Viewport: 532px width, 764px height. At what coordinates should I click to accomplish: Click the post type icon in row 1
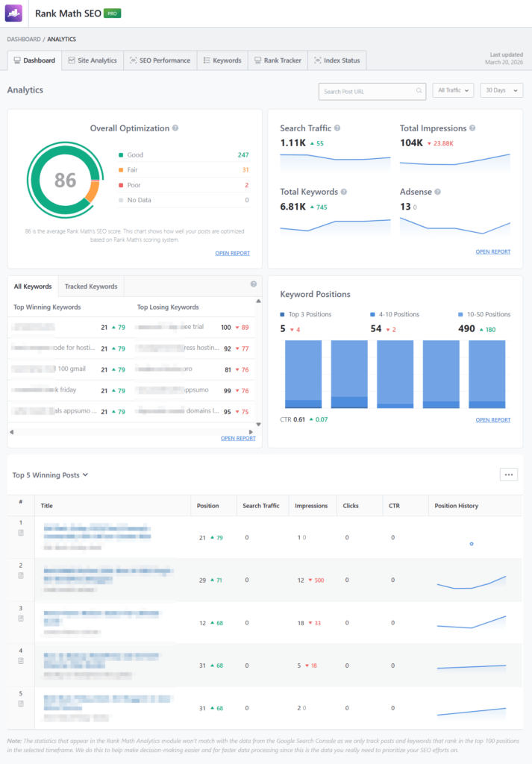(20, 533)
